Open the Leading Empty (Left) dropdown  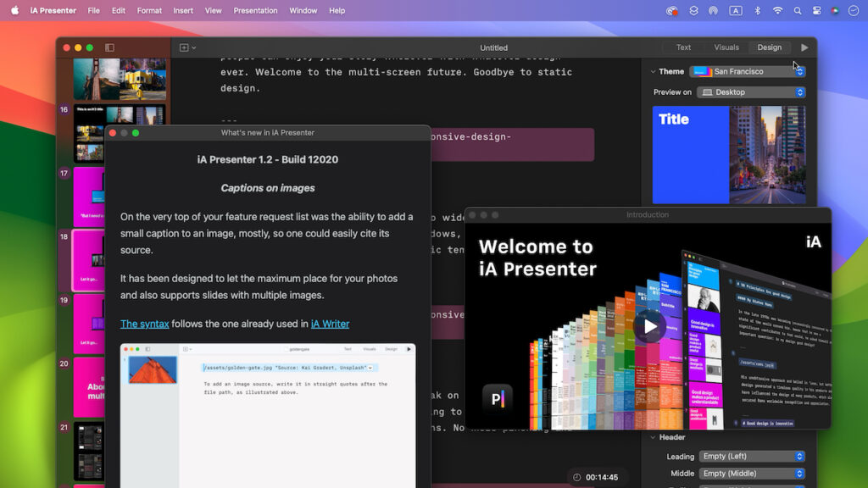[752, 456]
